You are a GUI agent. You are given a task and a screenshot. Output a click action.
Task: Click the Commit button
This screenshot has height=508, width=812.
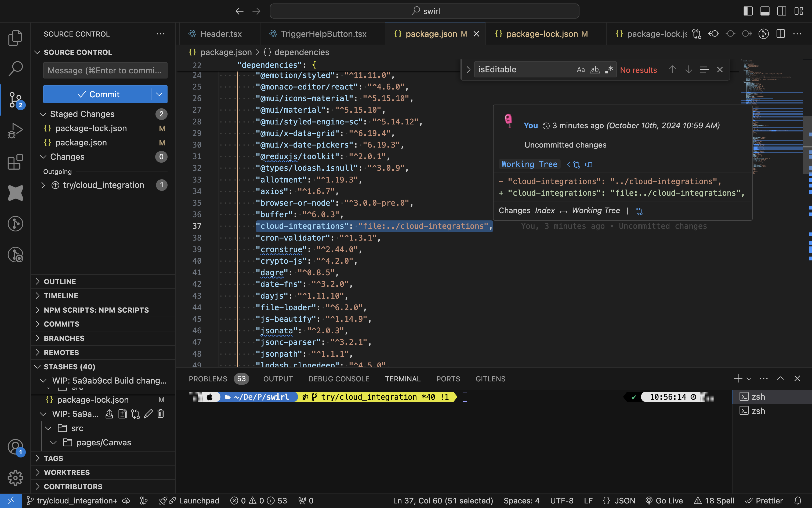(97, 94)
